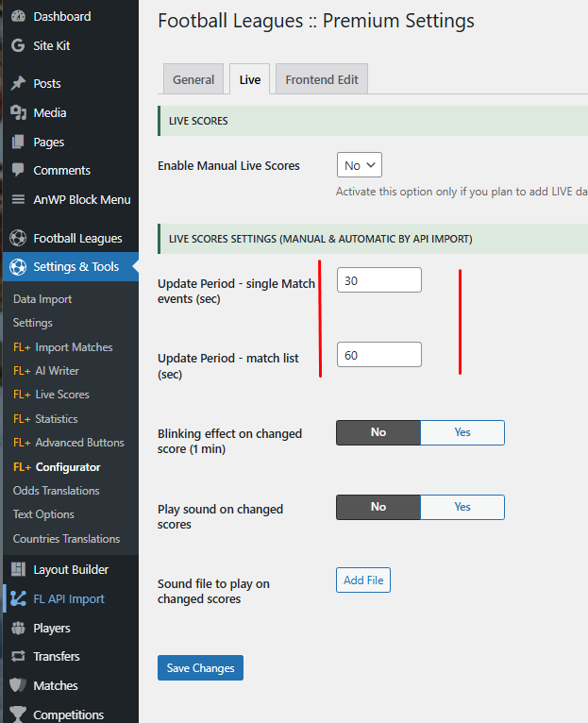Click the match list update period field
Viewport: 588px width, 723px height.
pos(378,355)
